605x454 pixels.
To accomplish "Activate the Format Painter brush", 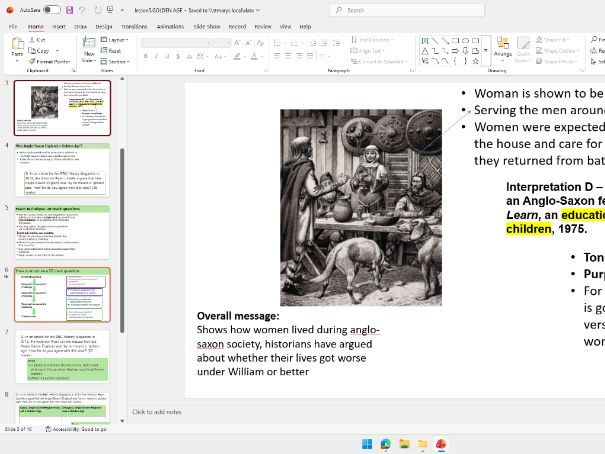I will point(49,61).
